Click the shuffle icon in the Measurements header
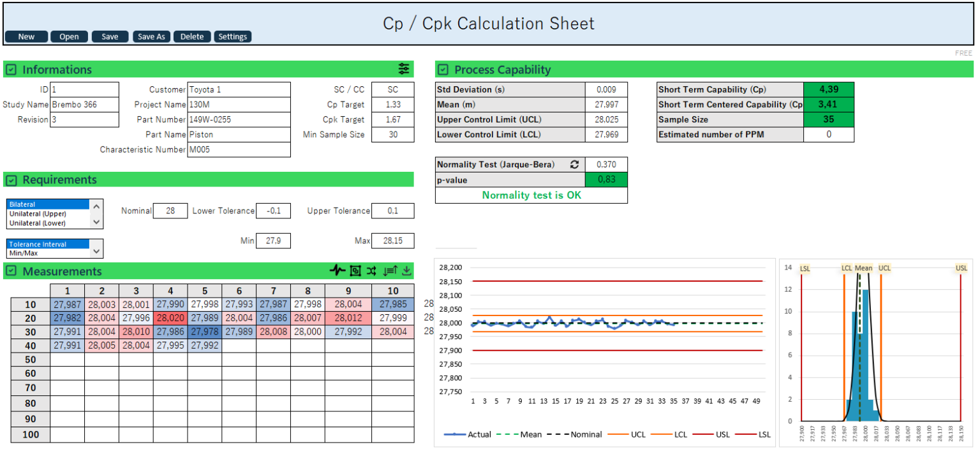Viewport: 980px width, 456px height. pos(371,271)
